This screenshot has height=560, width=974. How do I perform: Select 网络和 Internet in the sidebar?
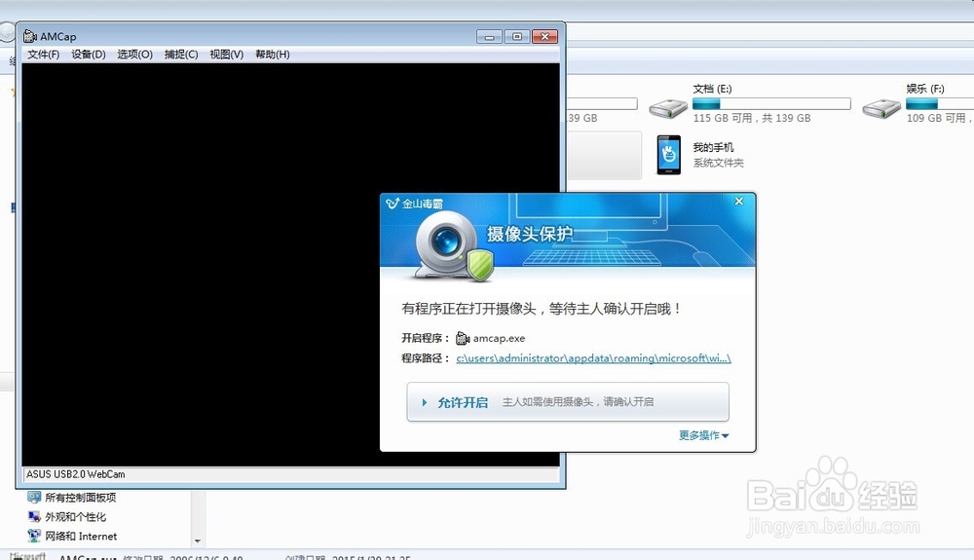(81, 537)
